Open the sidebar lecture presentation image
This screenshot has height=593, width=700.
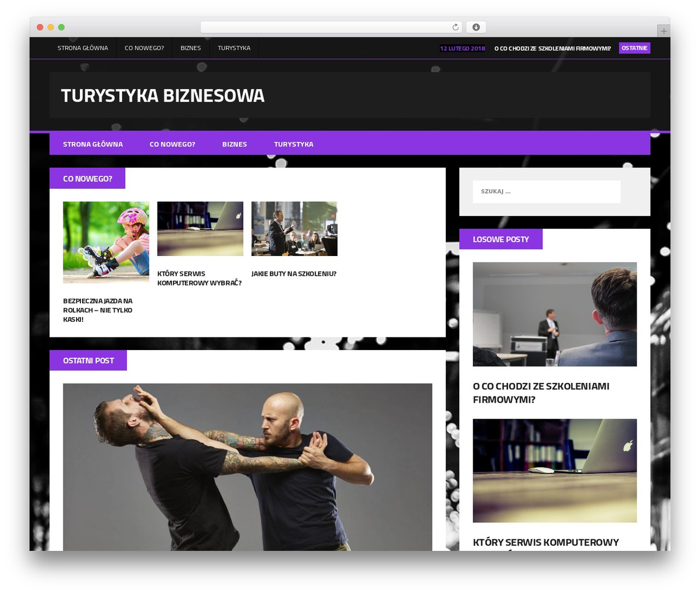coord(555,315)
